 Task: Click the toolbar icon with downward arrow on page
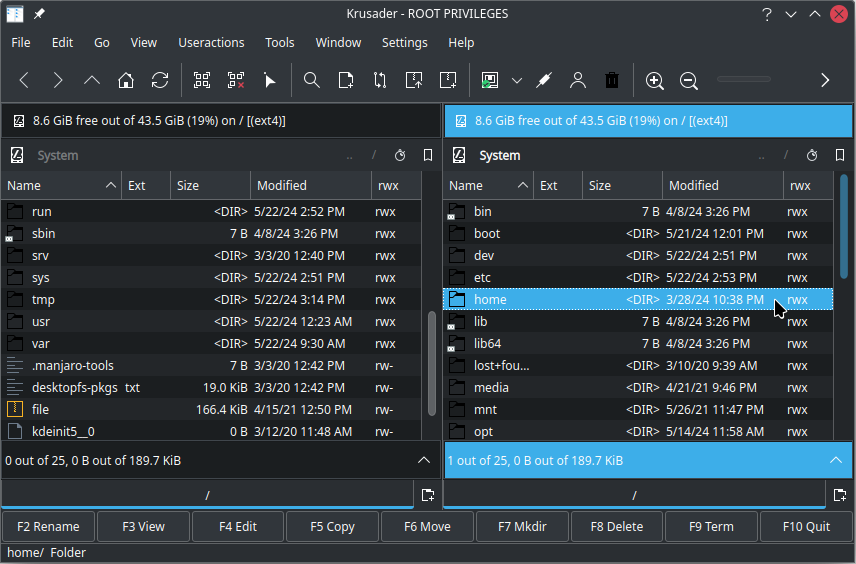448,81
